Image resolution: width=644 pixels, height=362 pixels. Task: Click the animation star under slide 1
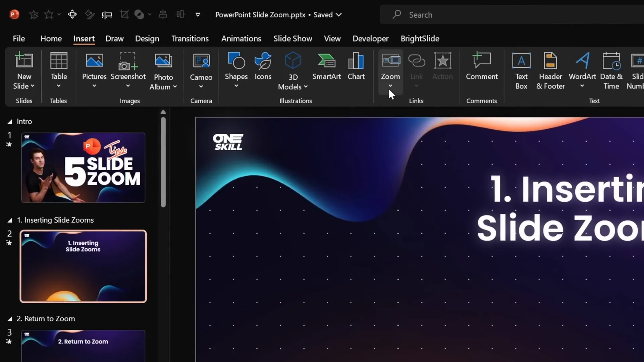tap(9, 144)
